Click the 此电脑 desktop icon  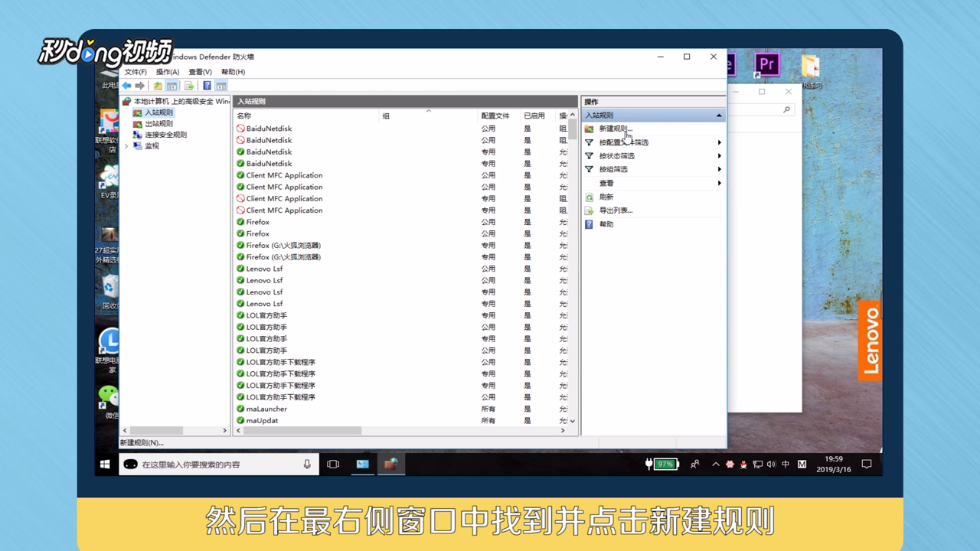(x=109, y=78)
